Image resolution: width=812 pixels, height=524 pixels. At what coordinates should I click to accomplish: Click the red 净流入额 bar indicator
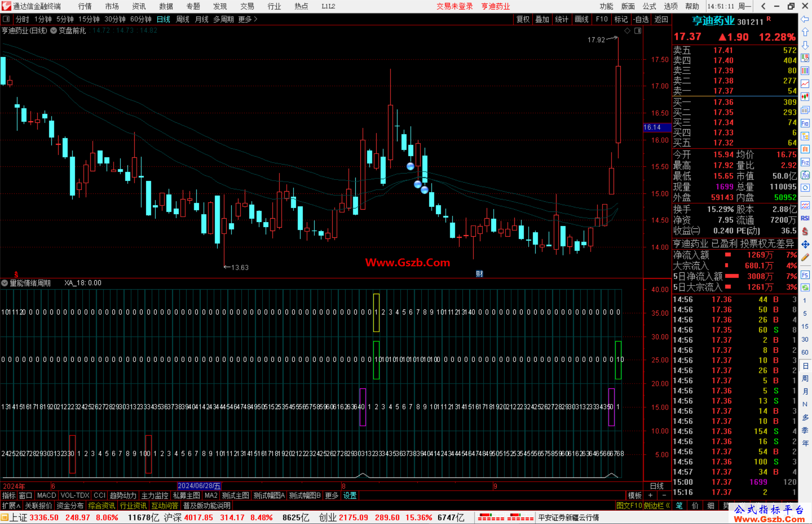[728, 255]
